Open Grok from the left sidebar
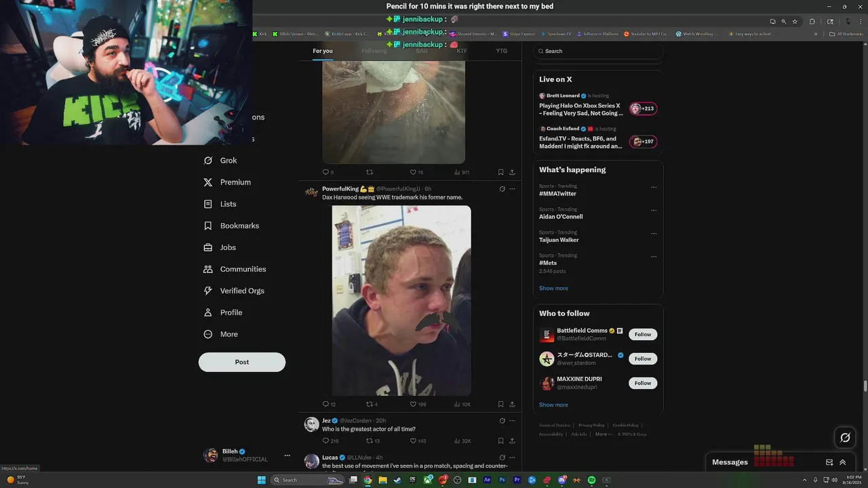The width and height of the screenshot is (868, 488). pos(220,161)
